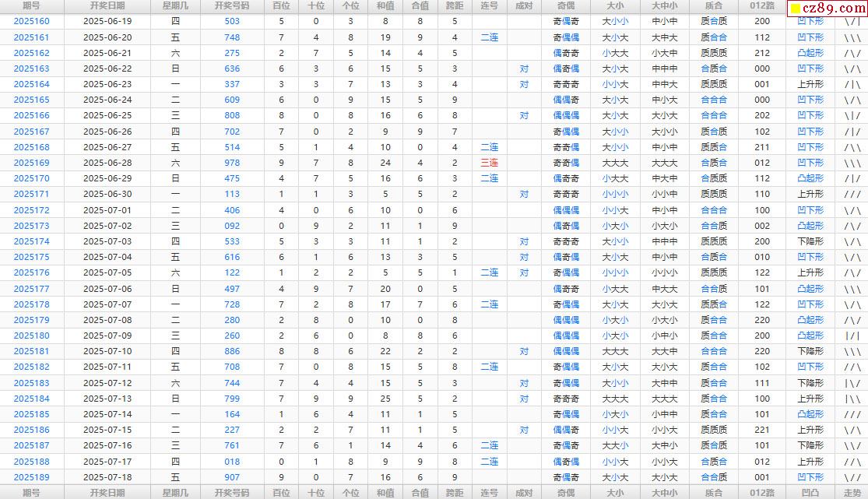Select draw number 886 link
The height and width of the screenshot is (499, 868).
coord(232,351)
